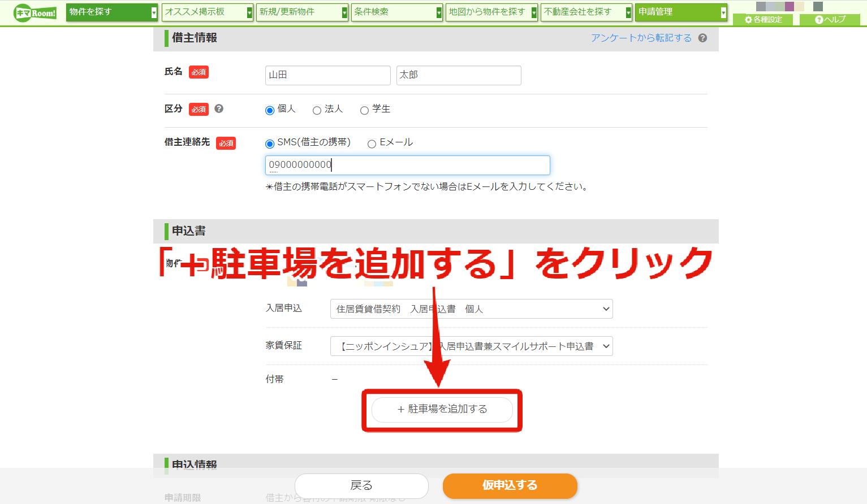Screen dimensions: 867x504
Task: Click arrow icon on 条件検索 menu
Action: tap(439, 12)
